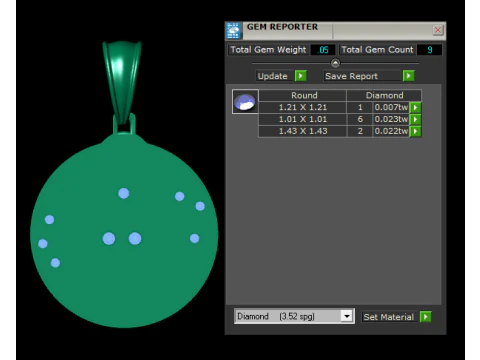Click the 0.007tw weight cell

tap(391, 107)
